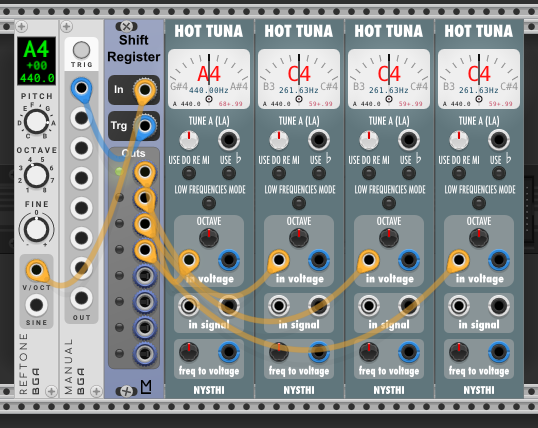
Task: Turn the OCTAVE knob on second Hot Tuna
Action: click(299, 238)
